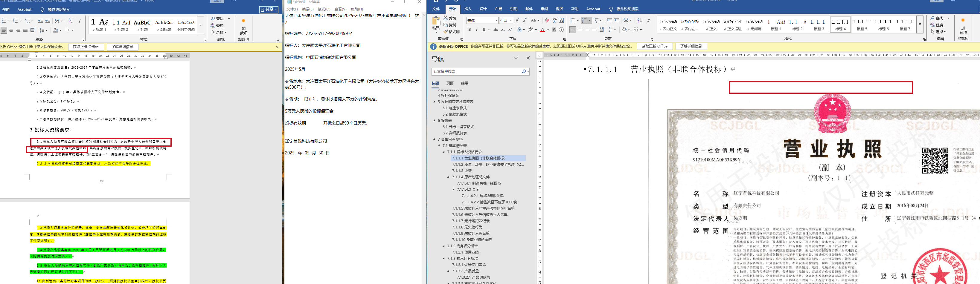Open the 页面 tab in Navigation pane
This screenshot has width=980, height=284.
coord(450,83)
